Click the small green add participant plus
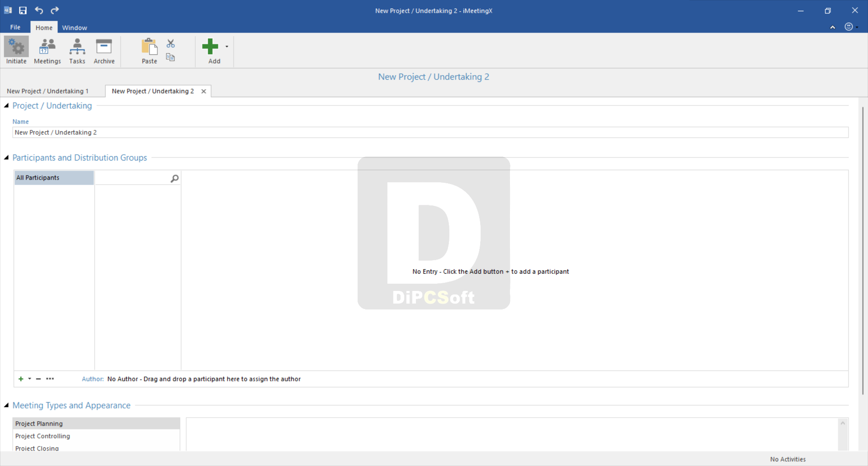Screen dimensions: 868x466 tap(21, 379)
